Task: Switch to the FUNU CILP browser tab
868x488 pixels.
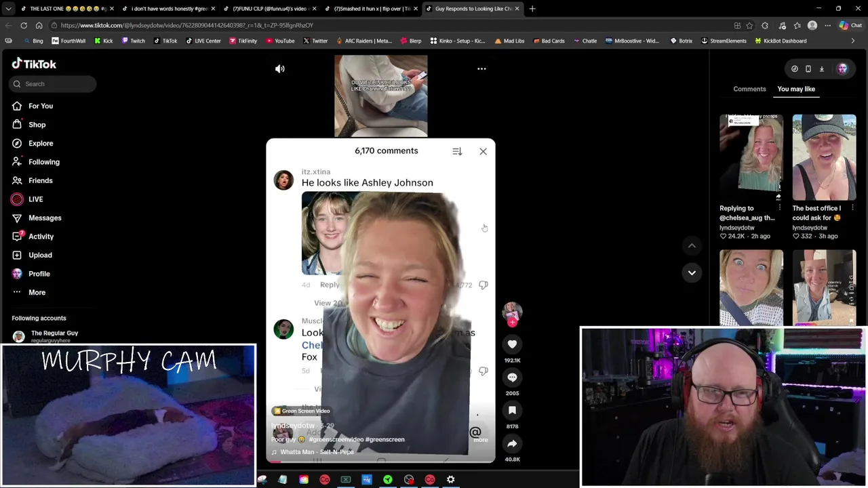Action: pyautogui.click(x=270, y=9)
